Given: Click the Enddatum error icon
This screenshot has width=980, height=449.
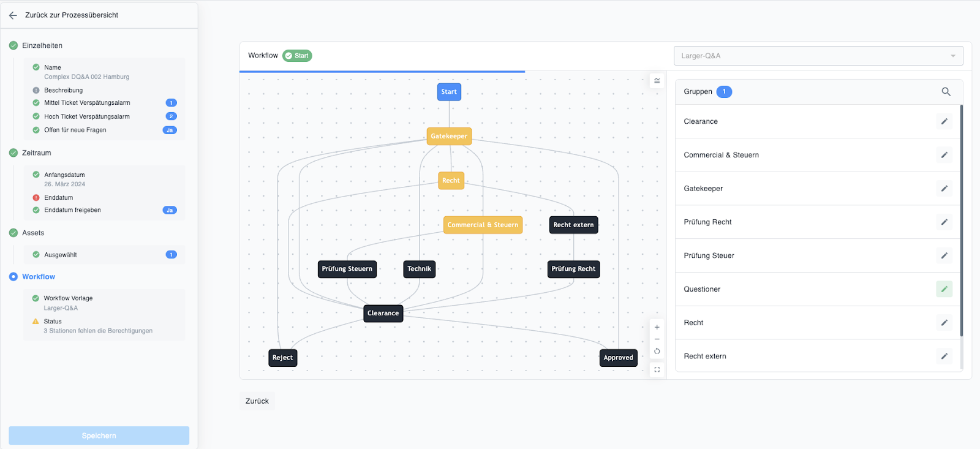Looking at the screenshot, I should (x=36, y=198).
